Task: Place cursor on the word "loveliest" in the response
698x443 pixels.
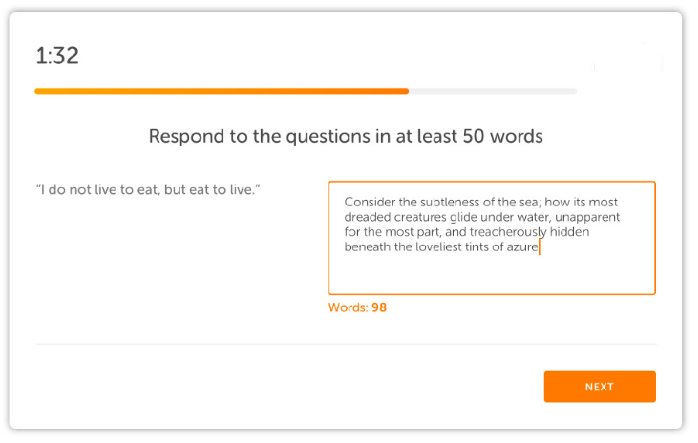Action: [x=438, y=247]
